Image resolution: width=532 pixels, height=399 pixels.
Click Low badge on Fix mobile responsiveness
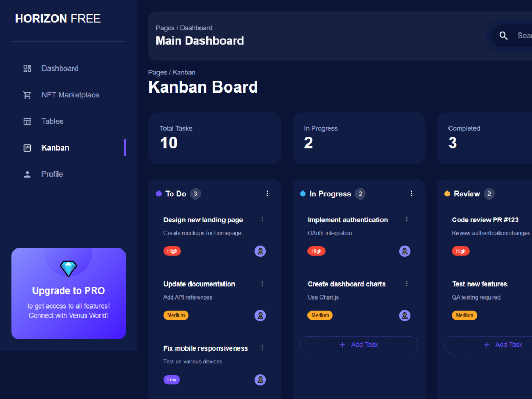click(171, 379)
